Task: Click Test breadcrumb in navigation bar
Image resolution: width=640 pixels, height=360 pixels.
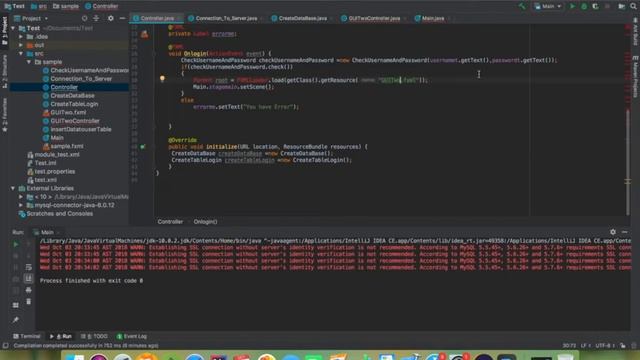Action: pos(14,6)
